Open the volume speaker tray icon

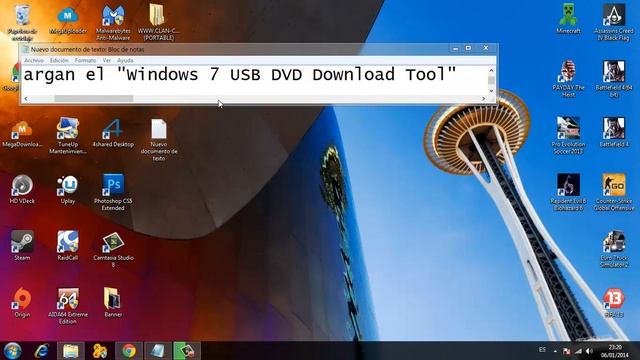click(589, 351)
